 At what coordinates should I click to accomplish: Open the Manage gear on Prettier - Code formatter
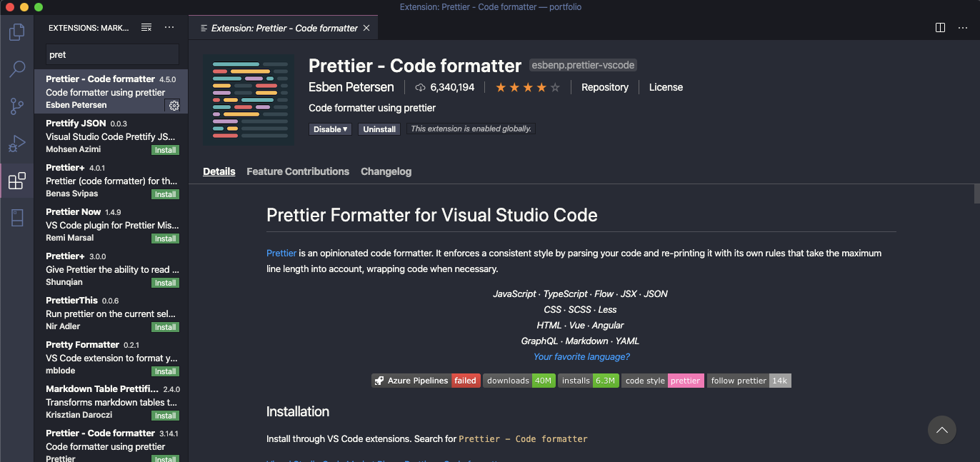[x=174, y=105]
